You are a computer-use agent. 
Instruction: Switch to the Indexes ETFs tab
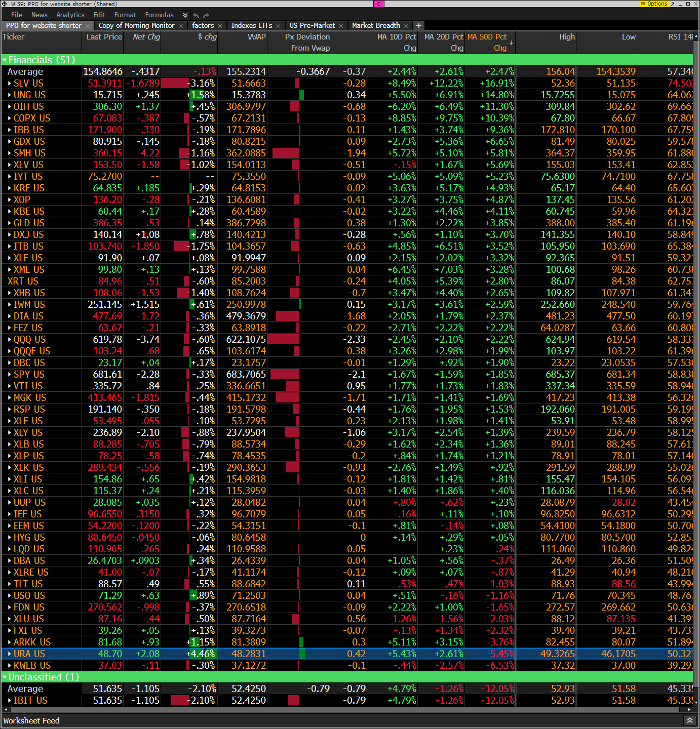click(251, 25)
